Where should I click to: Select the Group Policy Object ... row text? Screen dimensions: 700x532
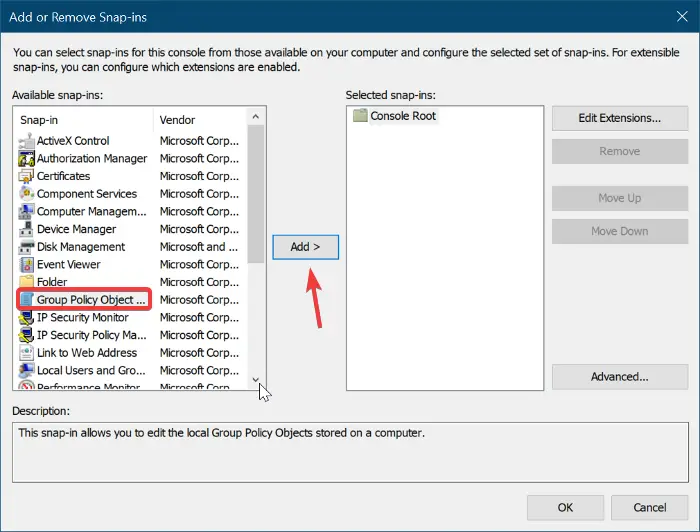[91, 300]
